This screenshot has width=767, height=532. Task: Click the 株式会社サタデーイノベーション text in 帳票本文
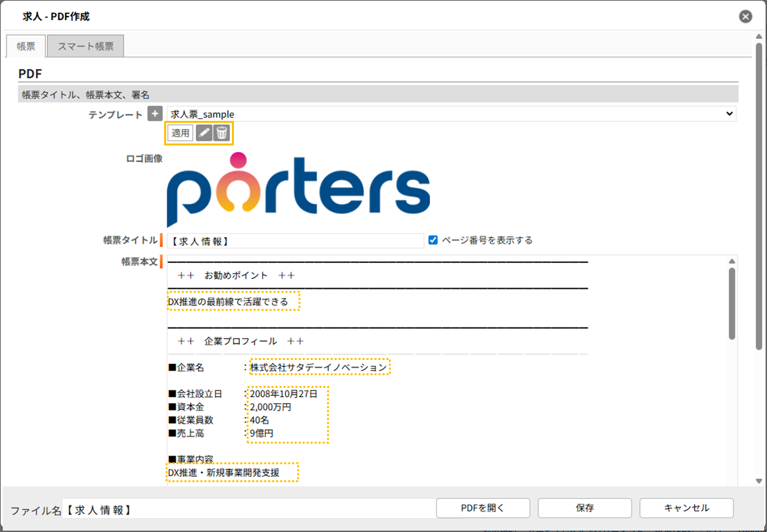[x=318, y=367]
